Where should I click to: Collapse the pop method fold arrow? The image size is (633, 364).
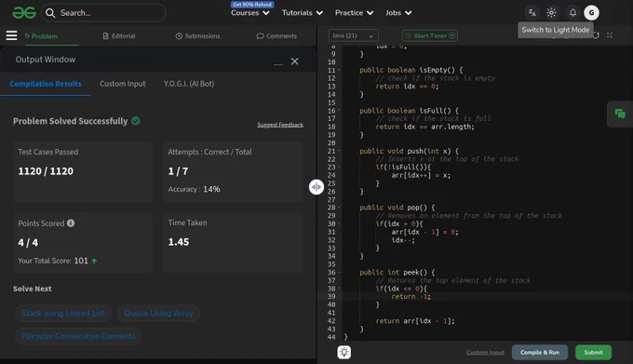[x=339, y=208]
